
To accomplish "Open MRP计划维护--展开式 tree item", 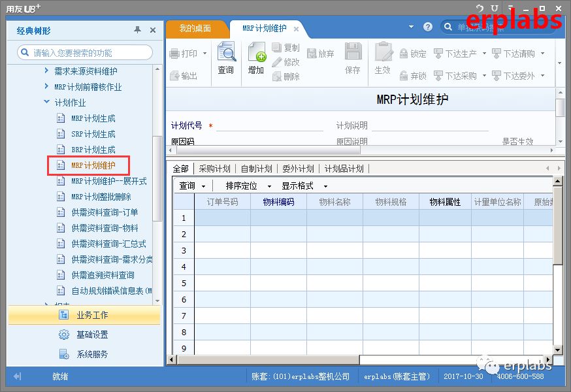I will click(x=108, y=181).
